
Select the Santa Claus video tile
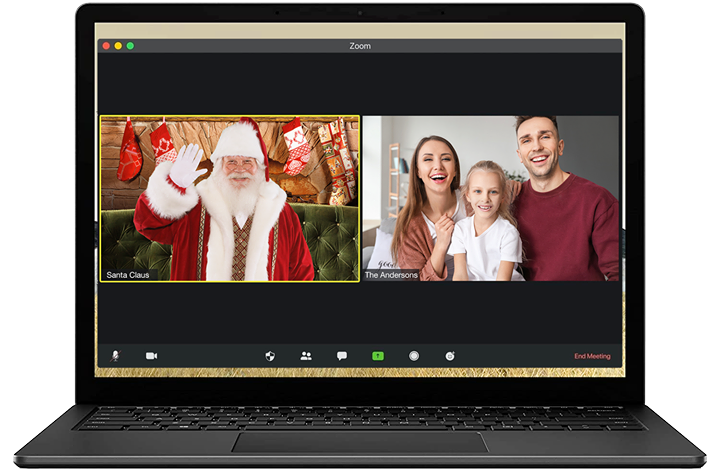(230, 198)
